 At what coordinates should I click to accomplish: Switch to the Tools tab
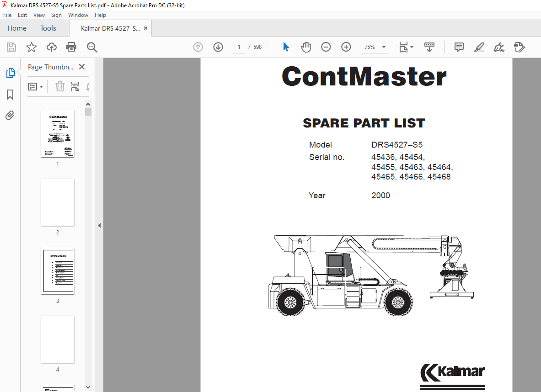(x=48, y=28)
